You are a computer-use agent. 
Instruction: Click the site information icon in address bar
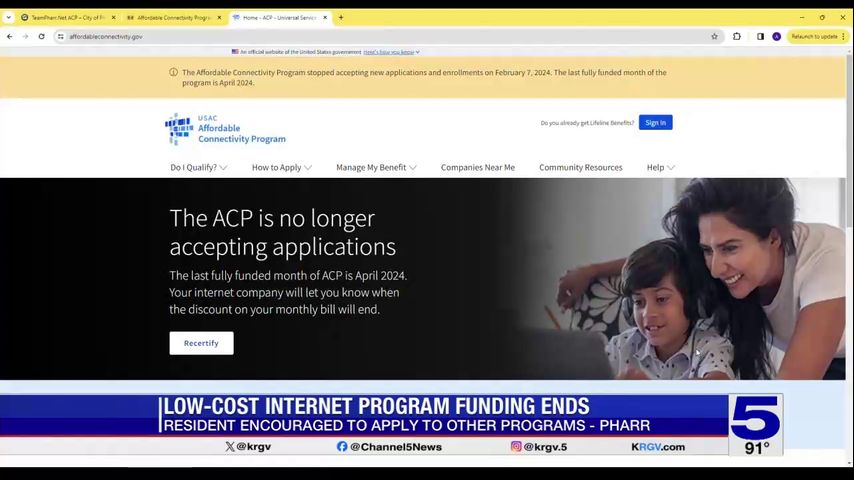click(x=60, y=37)
